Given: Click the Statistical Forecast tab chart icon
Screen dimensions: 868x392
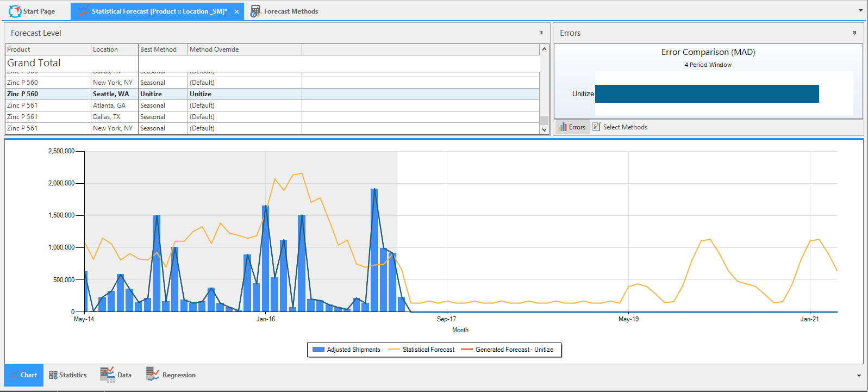Looking at the screenshot, I should tap(83, 11).
